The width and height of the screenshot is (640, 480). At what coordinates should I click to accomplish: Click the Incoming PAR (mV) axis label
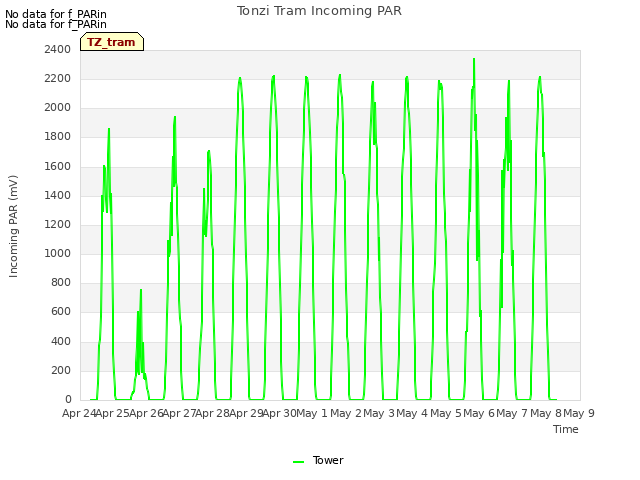click(x=13, y=227)
